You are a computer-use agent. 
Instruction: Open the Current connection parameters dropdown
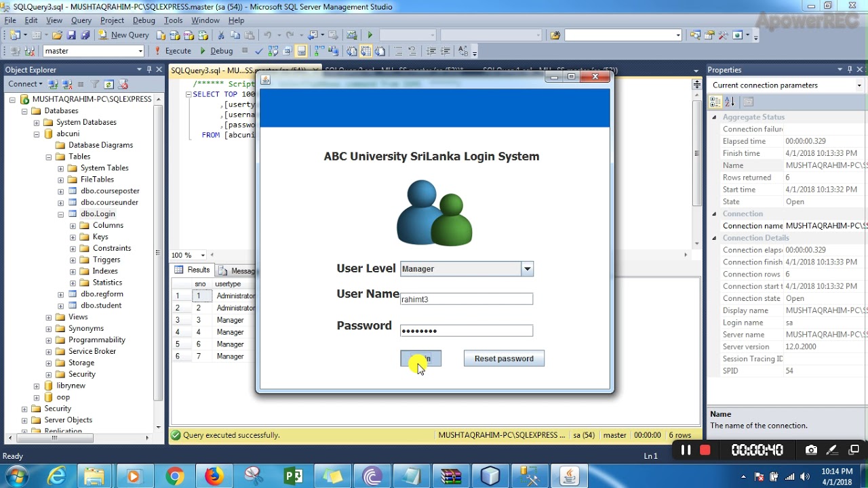(859, 85)
